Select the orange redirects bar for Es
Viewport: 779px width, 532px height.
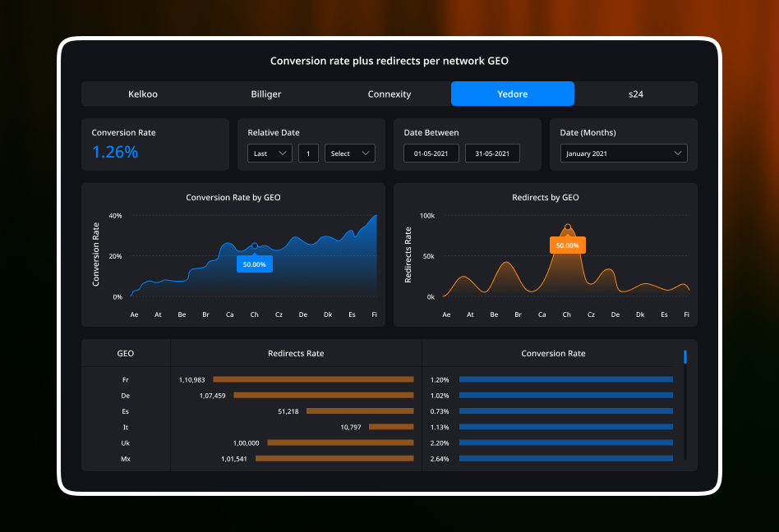click(x=360, y=411)
